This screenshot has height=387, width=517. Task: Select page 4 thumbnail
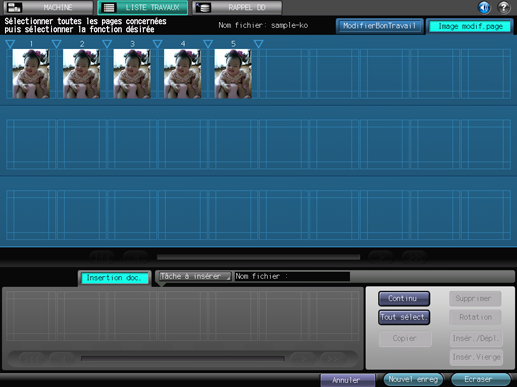(182, 74)
